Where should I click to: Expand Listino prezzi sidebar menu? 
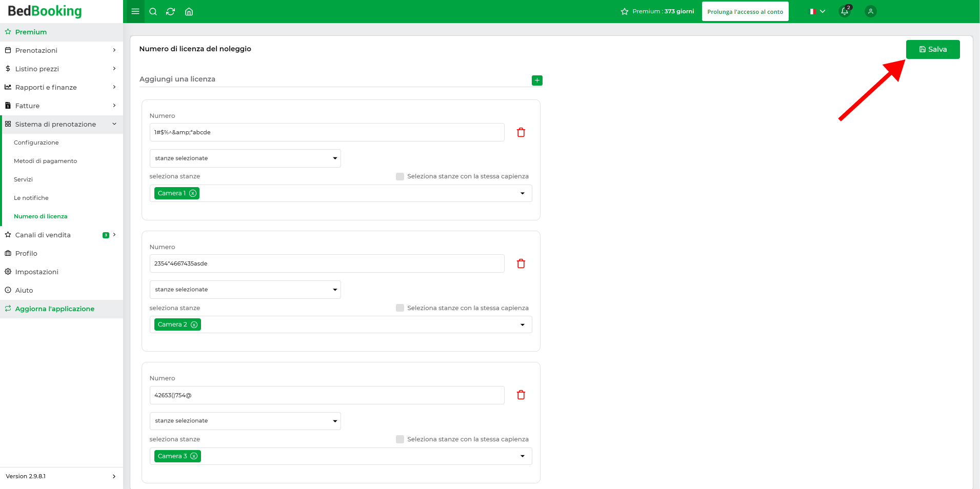point(62,69)
